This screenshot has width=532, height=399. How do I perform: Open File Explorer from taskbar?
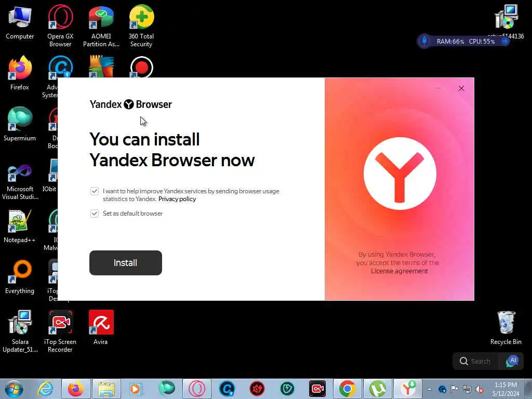(x=106, y=389)
